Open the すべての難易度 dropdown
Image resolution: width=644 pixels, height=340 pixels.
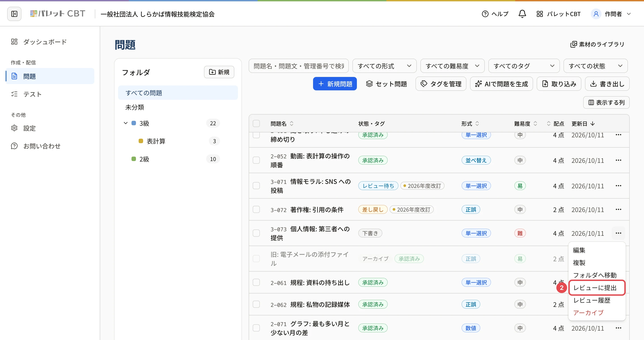point(452,66)
